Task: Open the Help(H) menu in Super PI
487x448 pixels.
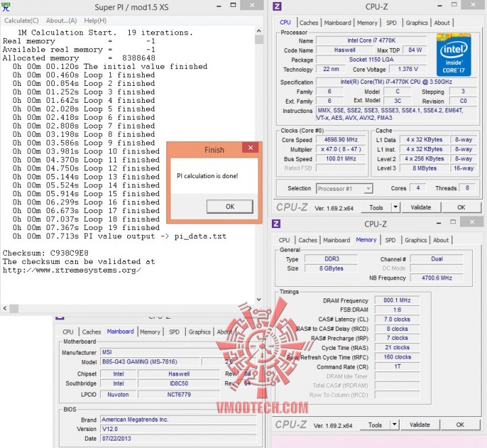Action: click(95, 20)
